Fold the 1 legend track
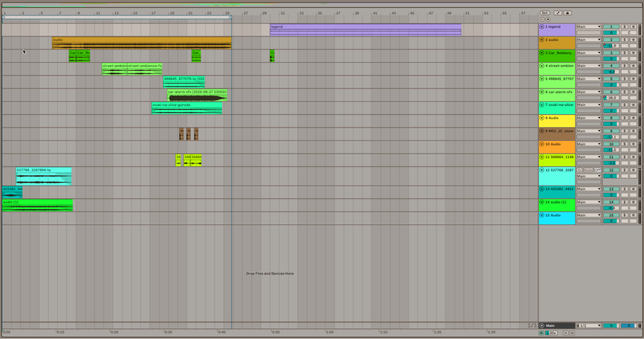The height and width of the screenshot is (339, 644). point(542,27)
